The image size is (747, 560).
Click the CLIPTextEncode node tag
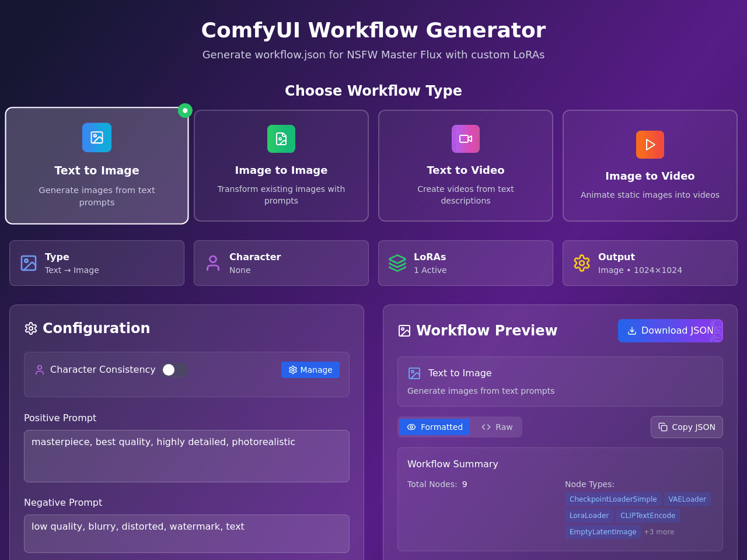point(648,516)
